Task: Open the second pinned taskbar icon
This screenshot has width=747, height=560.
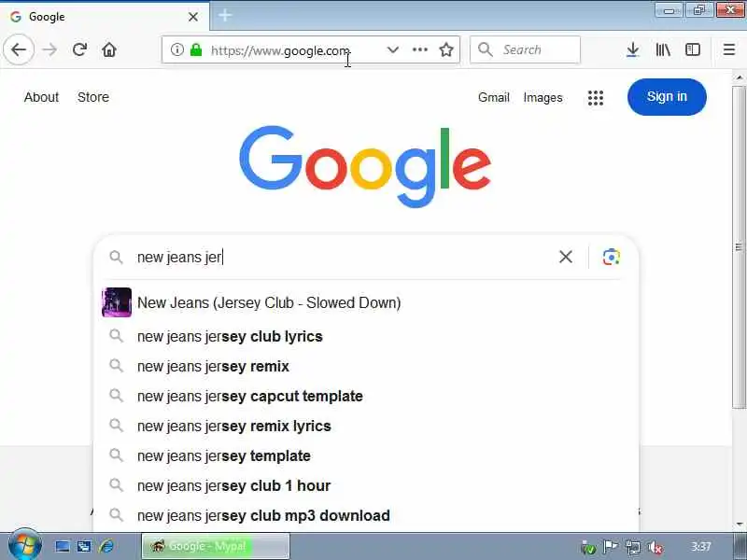Action: (x=84, y=546)
